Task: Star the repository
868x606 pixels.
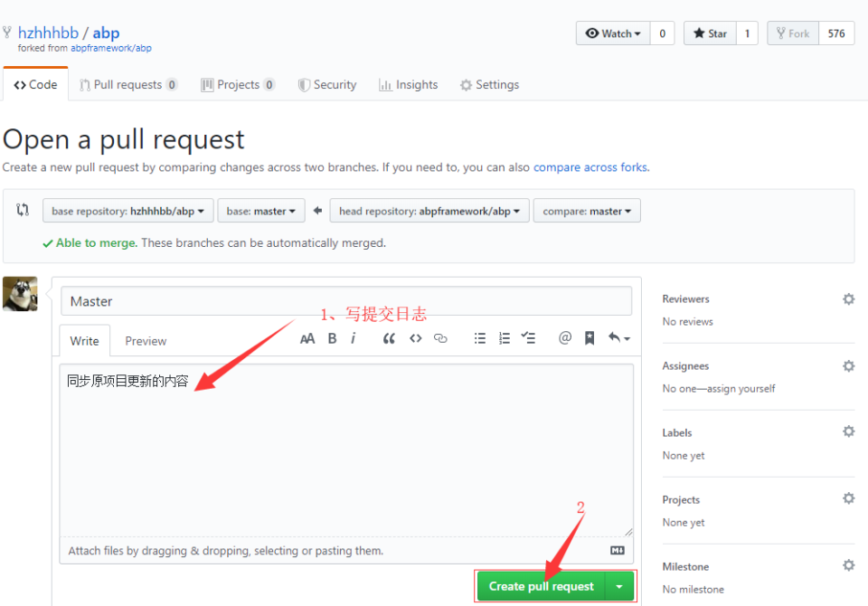Action: (x=710, y=33)
